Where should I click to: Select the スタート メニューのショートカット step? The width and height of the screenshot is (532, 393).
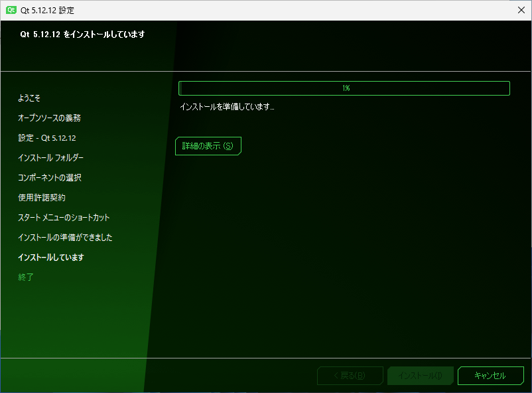pos(64,217)
